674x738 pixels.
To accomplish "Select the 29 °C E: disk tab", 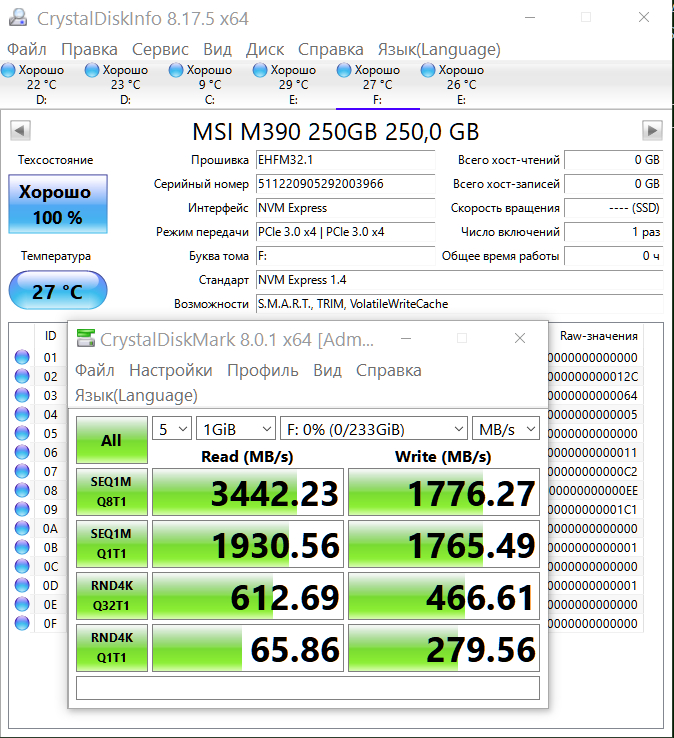I will click(293, 85).
